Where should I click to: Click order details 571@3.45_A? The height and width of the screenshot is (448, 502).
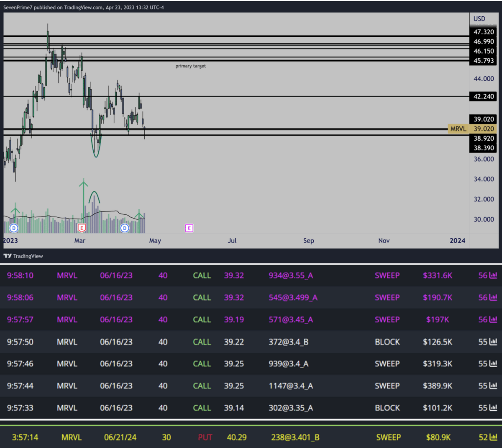tap(291, 319)
